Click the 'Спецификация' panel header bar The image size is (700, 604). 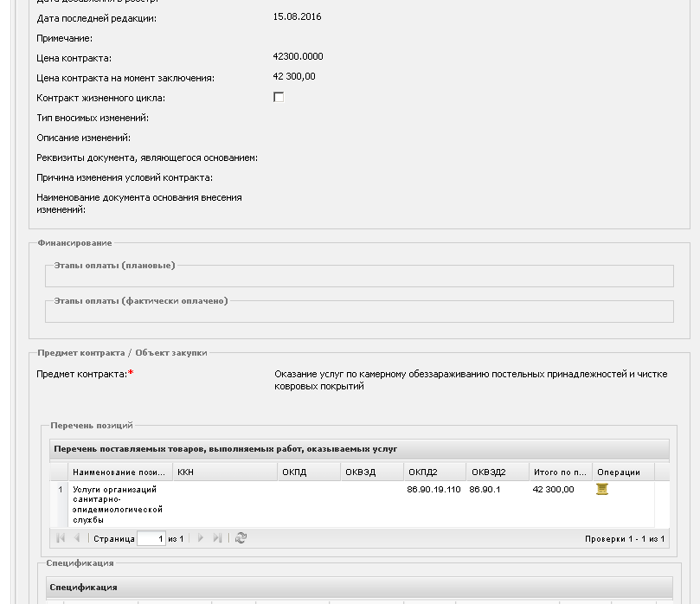click(x=359, y=588)
